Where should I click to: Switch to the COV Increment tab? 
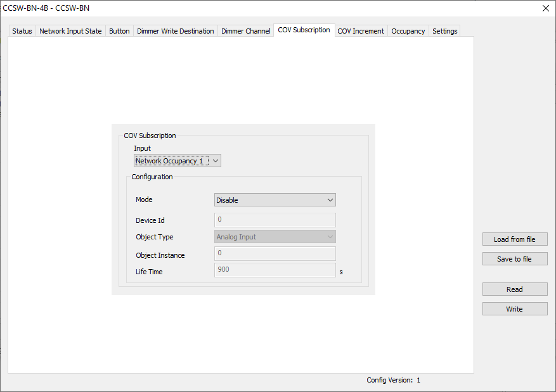[x=361, y=31]
